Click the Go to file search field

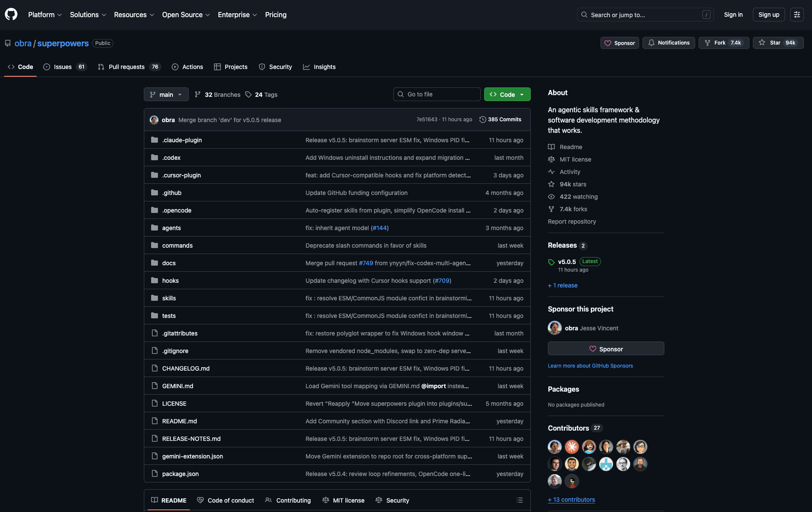[437, 94]
